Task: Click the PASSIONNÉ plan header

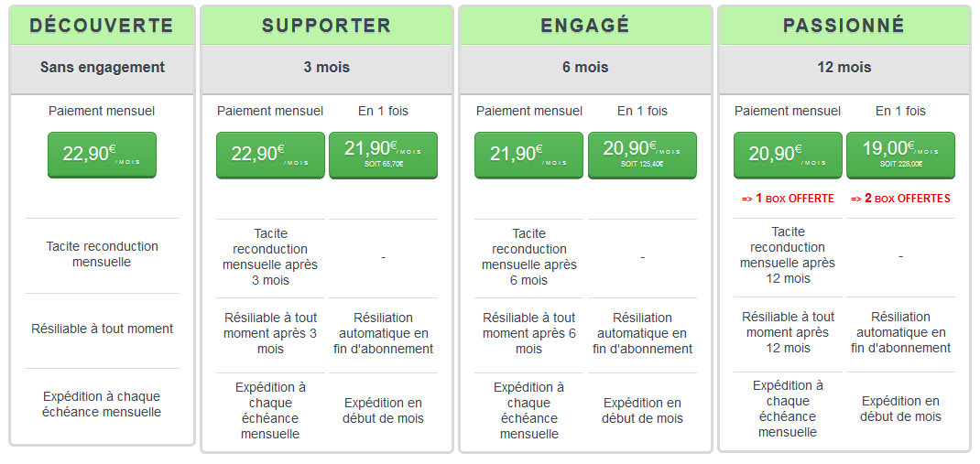Action: [x=844, y=26]
